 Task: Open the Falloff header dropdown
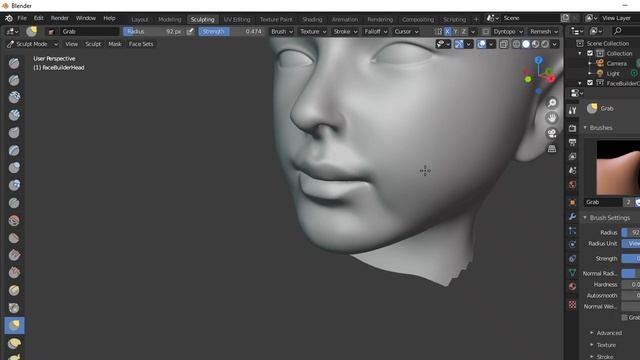[x=376, y=31]
